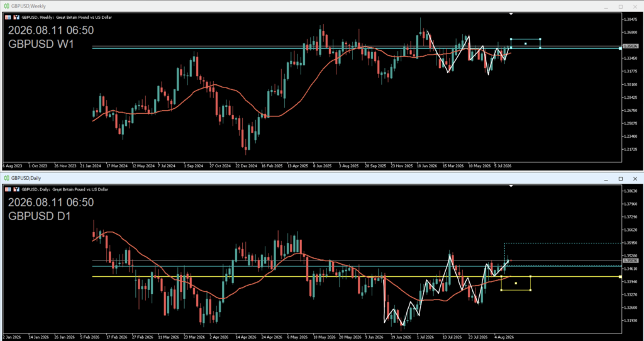Click the GBPUSD,Daily window title icon
Viewport: 644px width, 341px height.
pos(6,178)
